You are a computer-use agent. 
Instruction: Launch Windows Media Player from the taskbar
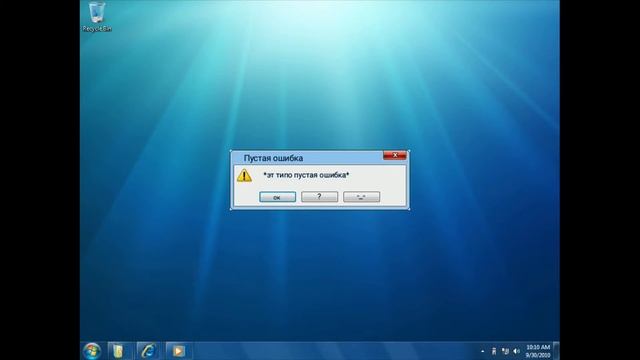[178, 351]
